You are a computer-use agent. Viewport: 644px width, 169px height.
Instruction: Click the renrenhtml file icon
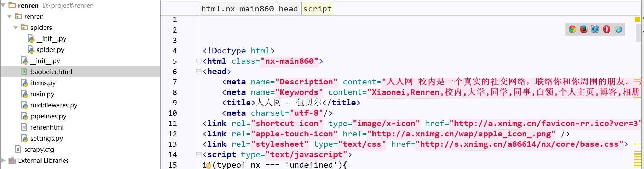(x=25, y=127)
